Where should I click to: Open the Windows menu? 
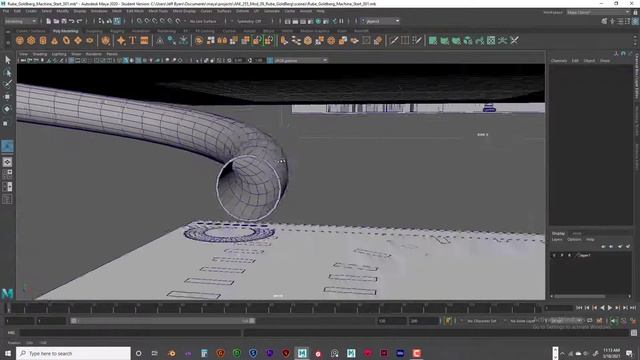point(99,11)
